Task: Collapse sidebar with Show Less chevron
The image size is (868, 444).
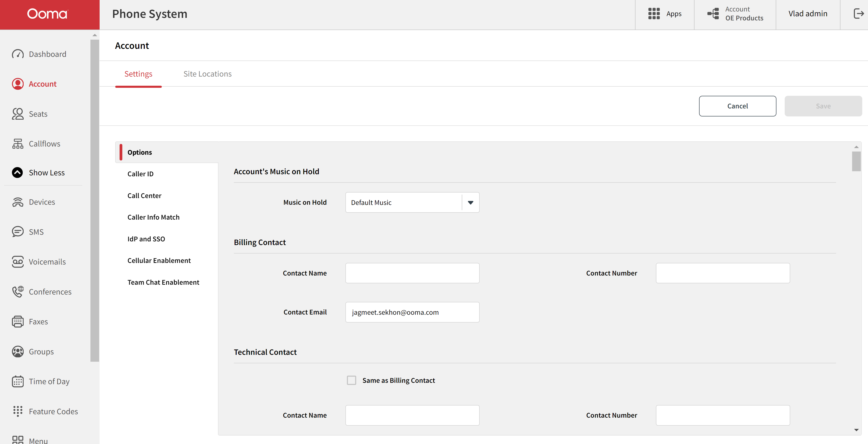Action: point(17,173)
